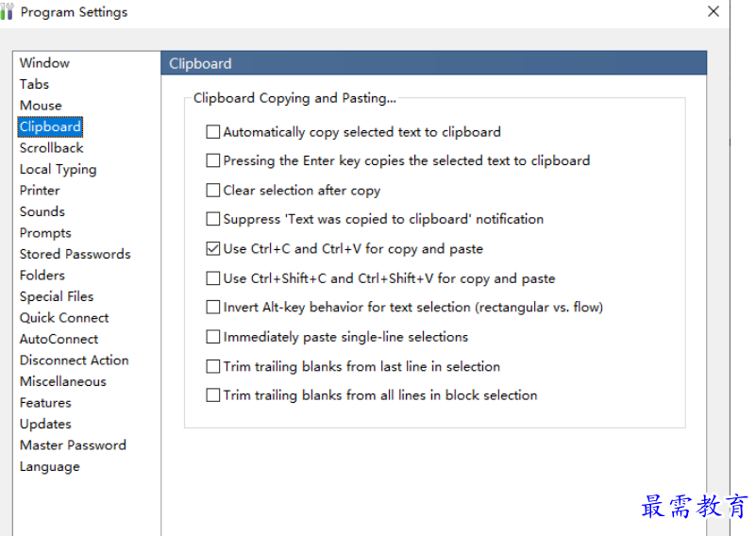The image size is (756, 536).
Task: Open the Window settings category
Action: pos(45,63)
